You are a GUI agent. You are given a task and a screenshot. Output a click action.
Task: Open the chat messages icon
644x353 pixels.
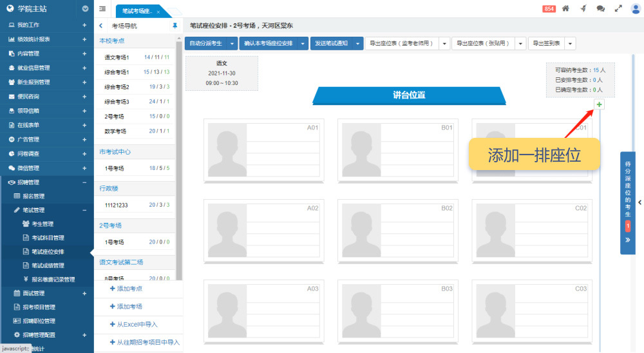click(601, 9)
